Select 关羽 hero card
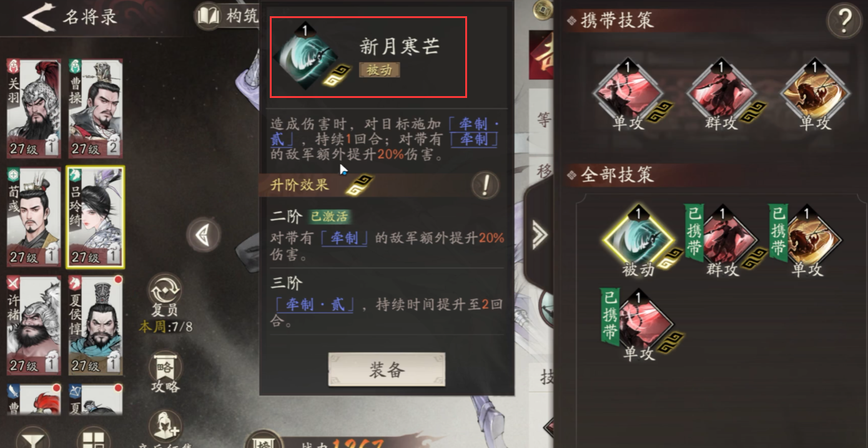This screenshot has width=868, height=448. [34, 109]
